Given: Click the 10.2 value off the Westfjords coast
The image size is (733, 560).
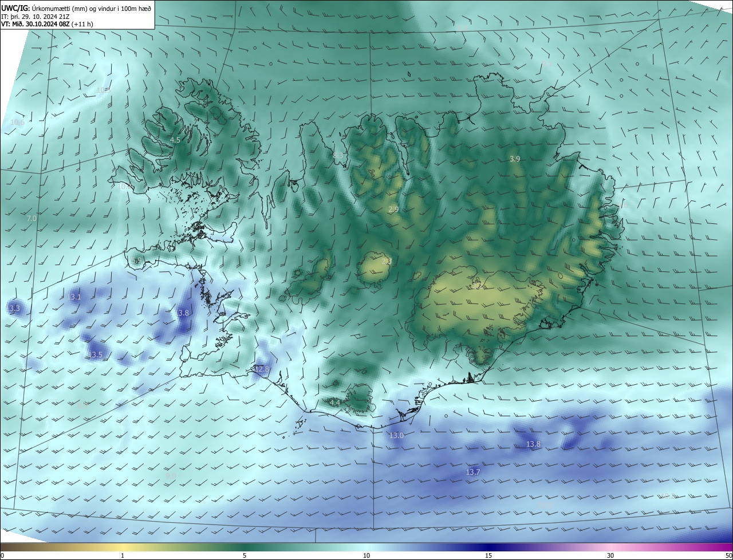Looking at the screenshot, I should tap(124, 186).
